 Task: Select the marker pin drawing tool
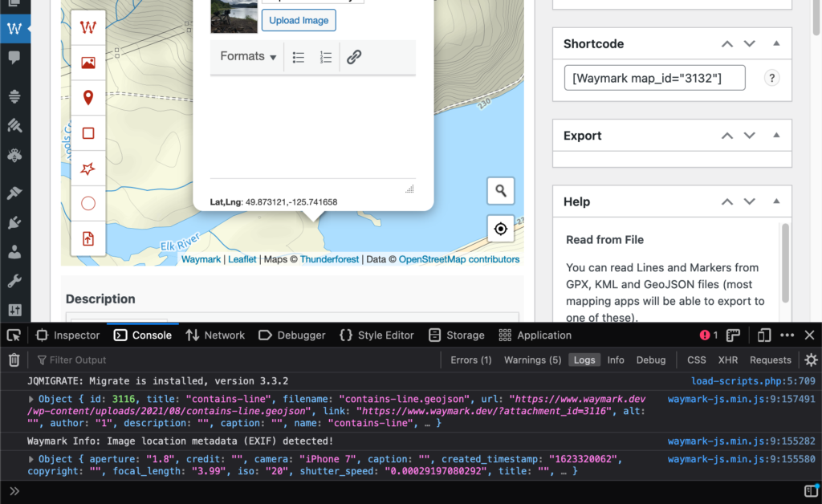88,98
